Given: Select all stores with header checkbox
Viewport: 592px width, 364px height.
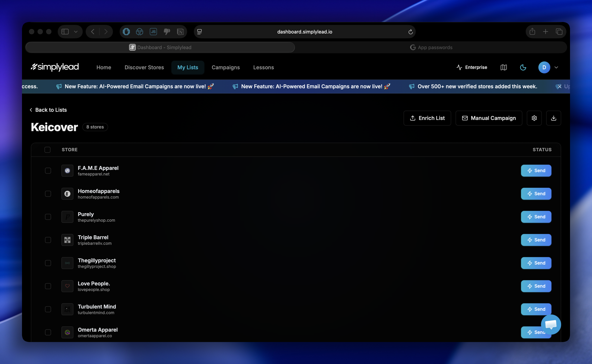Looking at the screenshot, I should (x=48, y=150).
